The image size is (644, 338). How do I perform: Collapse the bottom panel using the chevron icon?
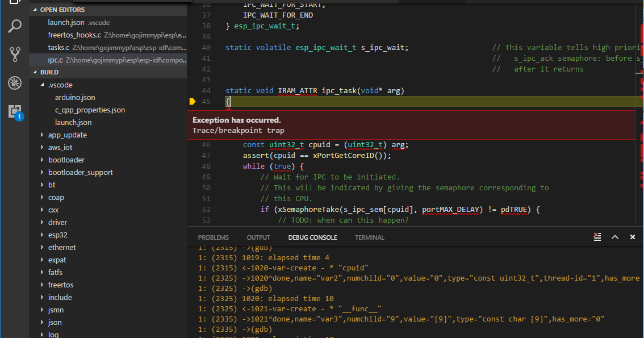(615, 237)
